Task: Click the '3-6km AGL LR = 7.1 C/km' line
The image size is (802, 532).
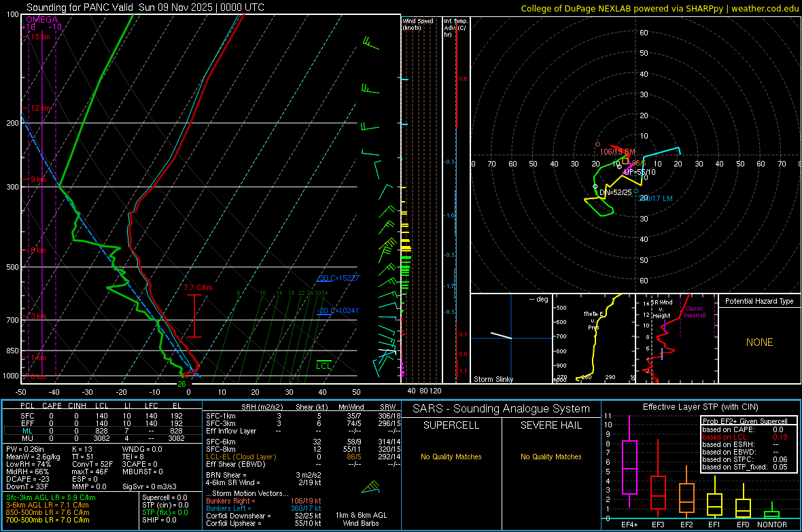Action: point(47,505)
